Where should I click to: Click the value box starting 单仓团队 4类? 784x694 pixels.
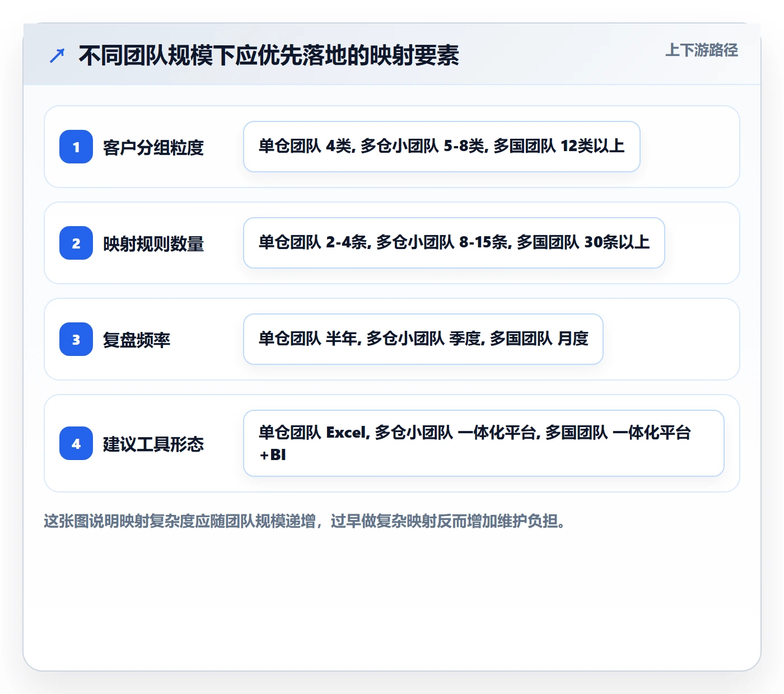coord(442,147)
